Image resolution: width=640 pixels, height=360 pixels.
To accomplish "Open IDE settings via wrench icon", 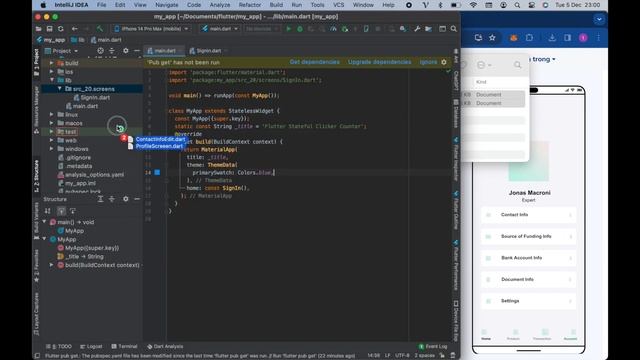I will [417, 29].
